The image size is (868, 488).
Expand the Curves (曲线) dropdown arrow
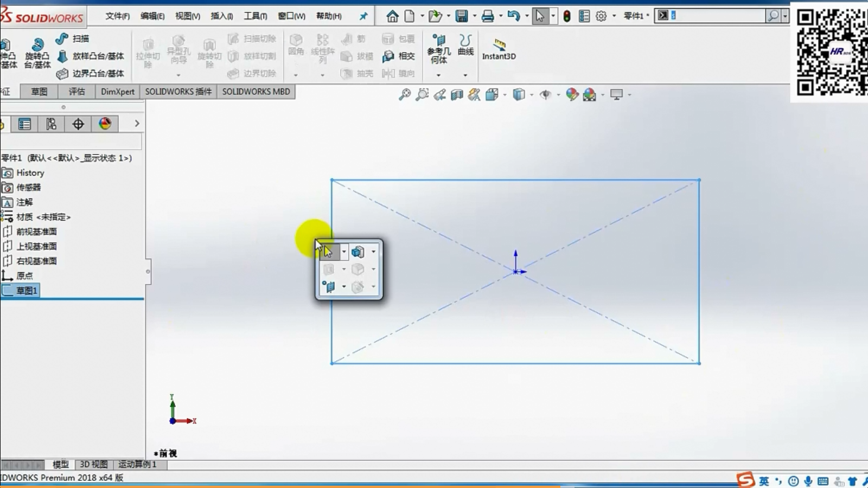tap(465, 75)
